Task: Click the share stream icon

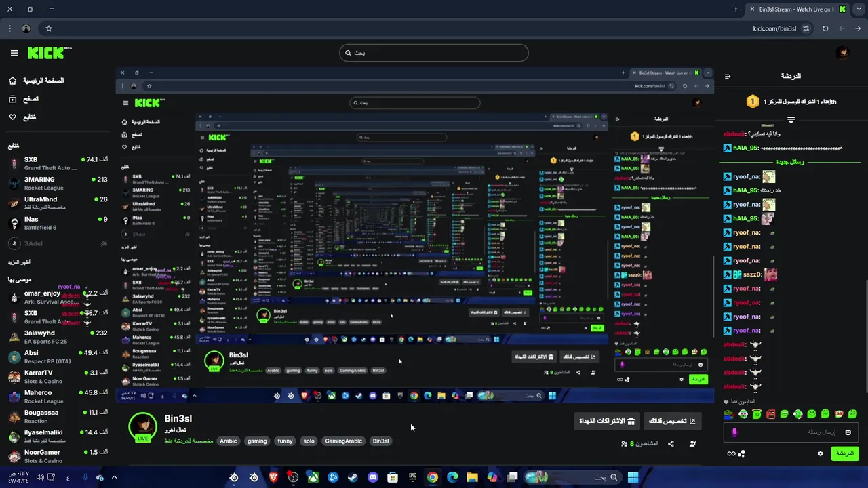Action: pos(671,444)
